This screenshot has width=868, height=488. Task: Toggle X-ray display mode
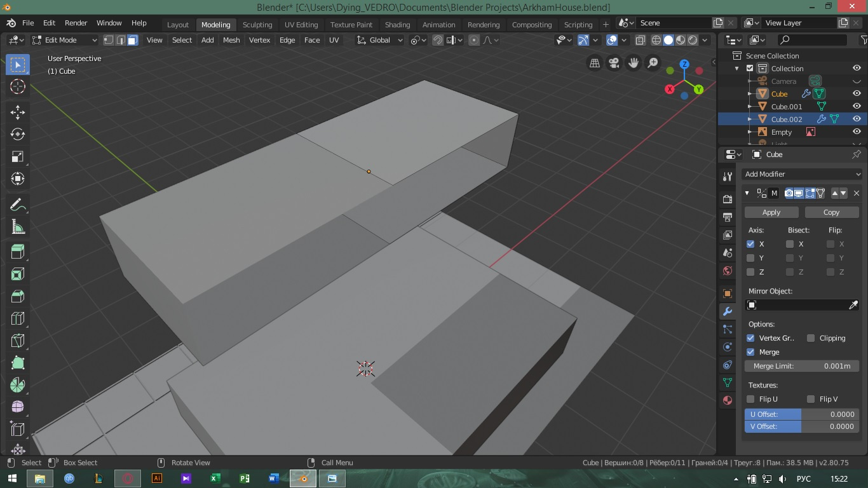click(x=640, y=40)
